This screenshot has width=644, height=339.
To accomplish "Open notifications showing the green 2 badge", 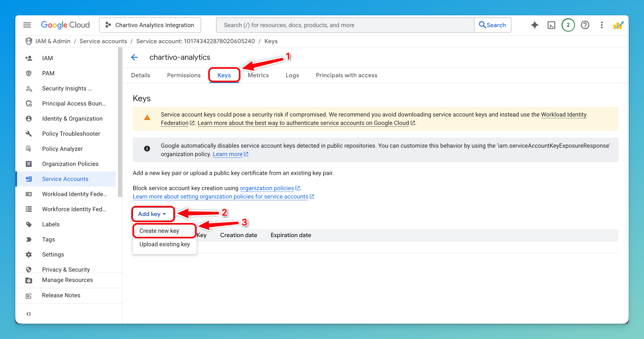I will (568, 25).
